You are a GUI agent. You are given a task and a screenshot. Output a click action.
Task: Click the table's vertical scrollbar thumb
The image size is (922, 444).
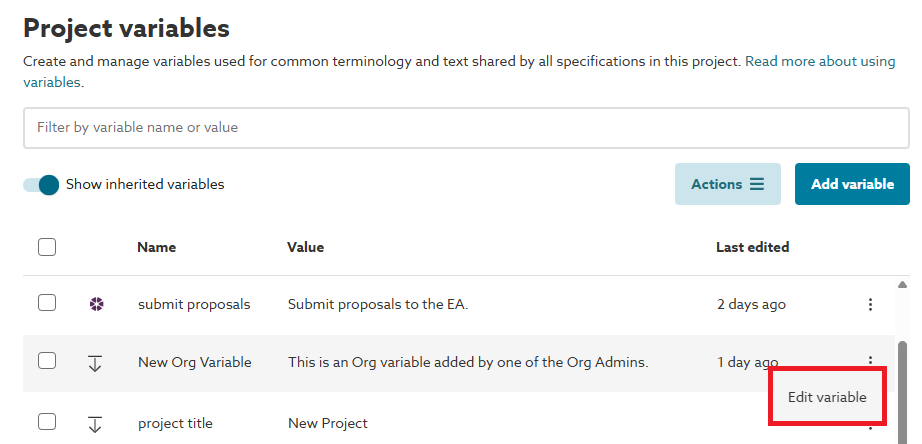tap(903, 390)
